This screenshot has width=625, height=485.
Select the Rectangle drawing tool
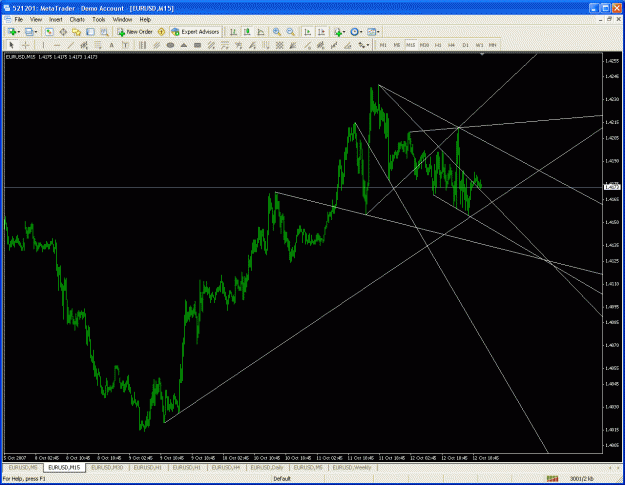(x=197, y=45)
